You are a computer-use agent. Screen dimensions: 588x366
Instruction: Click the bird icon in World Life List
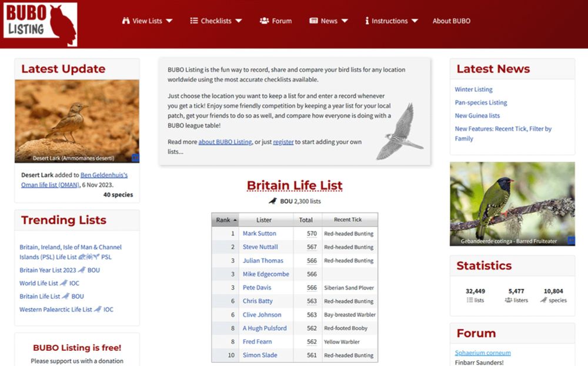64,283
